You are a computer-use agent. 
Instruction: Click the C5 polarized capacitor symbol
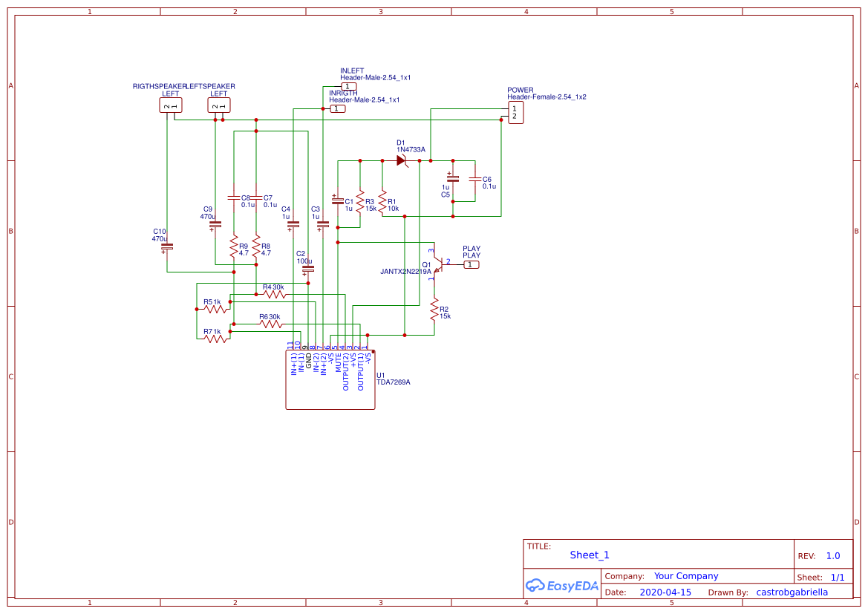coord(453,178)
